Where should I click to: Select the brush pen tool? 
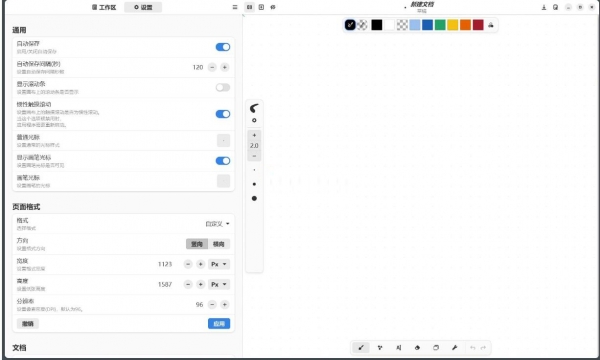click(x=360, y=347)
